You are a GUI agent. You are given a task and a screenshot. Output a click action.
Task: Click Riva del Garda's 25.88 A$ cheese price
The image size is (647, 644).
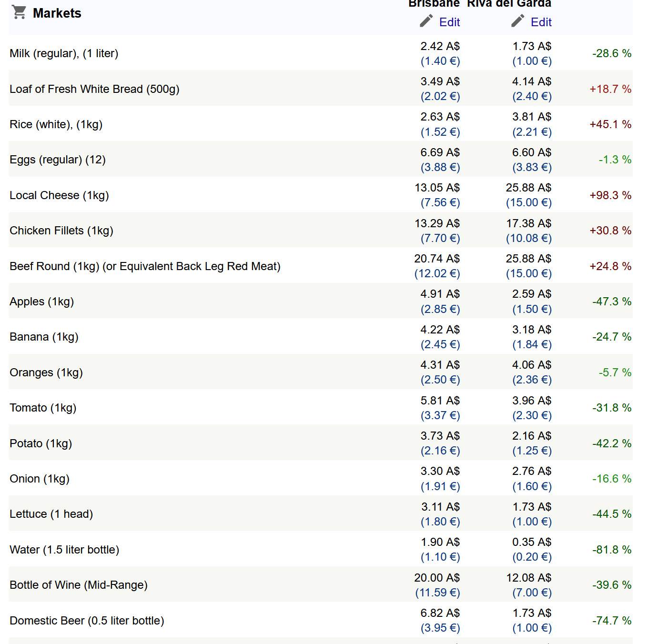pyautogui.click(x=528, y=188)
